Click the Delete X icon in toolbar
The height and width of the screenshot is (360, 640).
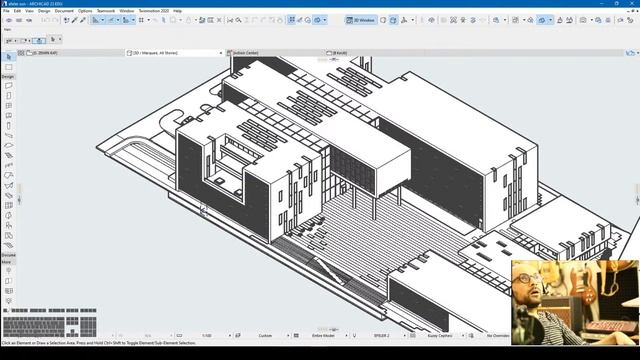click(219, 20)
